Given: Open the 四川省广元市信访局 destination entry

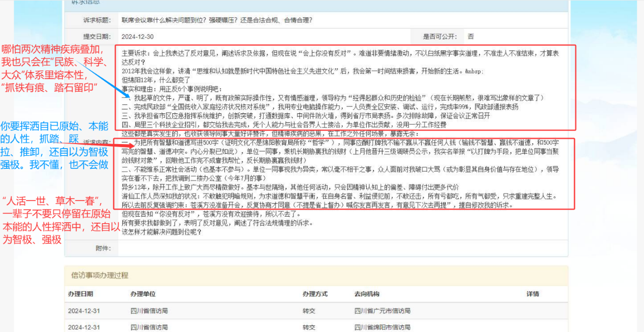Looking at the screenshot, I should [382, 311].
